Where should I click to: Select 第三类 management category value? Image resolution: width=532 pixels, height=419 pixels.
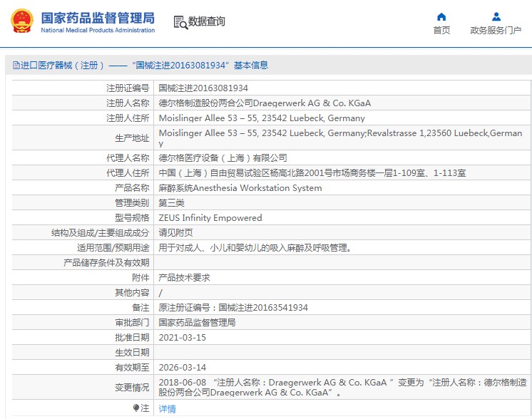pos(171,202)
